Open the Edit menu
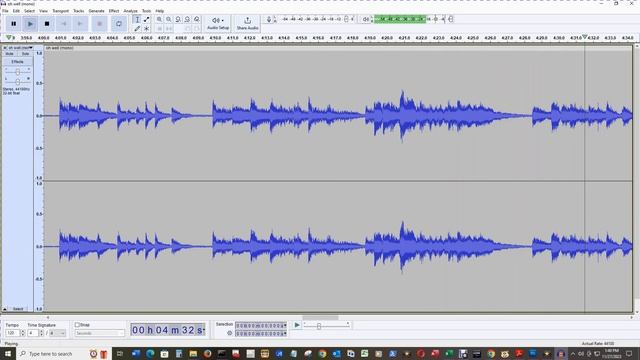640x360 pixels. [16, 11]
